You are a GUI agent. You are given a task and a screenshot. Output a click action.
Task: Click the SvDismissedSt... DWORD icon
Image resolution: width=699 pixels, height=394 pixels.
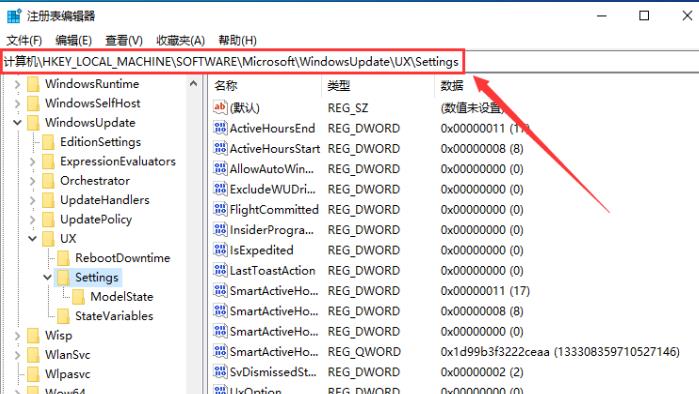pos(220,371)
